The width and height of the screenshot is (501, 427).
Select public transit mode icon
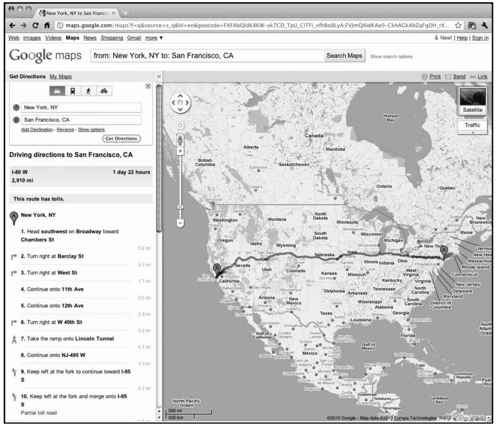[x=73, y=91]
